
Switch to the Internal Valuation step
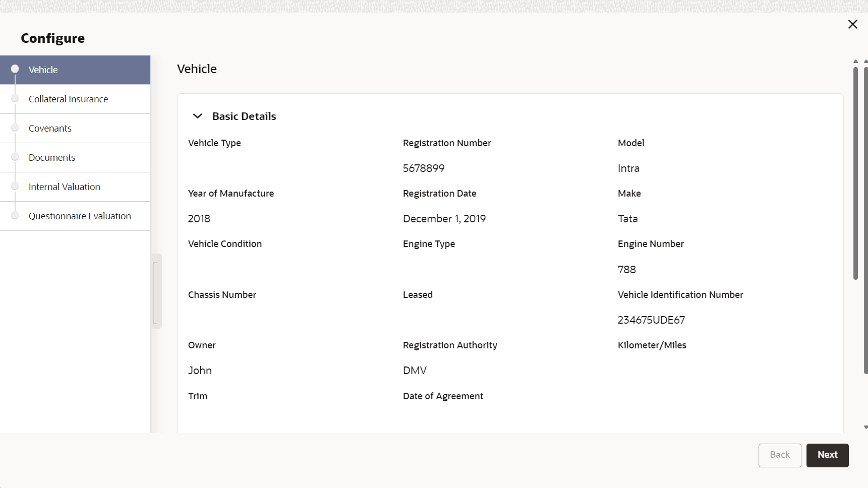click(75, 187)
